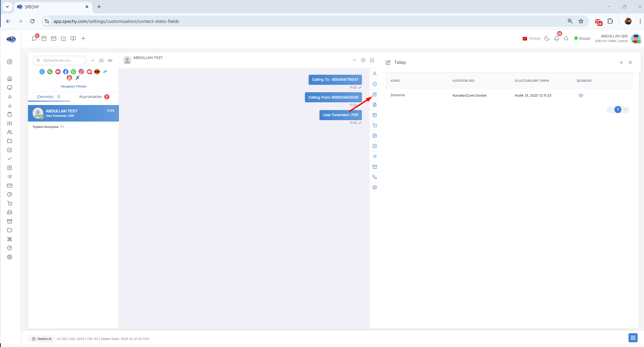The height and width of the screenshot is (347, 644).
Task: Filter by Facebook channel icon
Action: point(66,72)
